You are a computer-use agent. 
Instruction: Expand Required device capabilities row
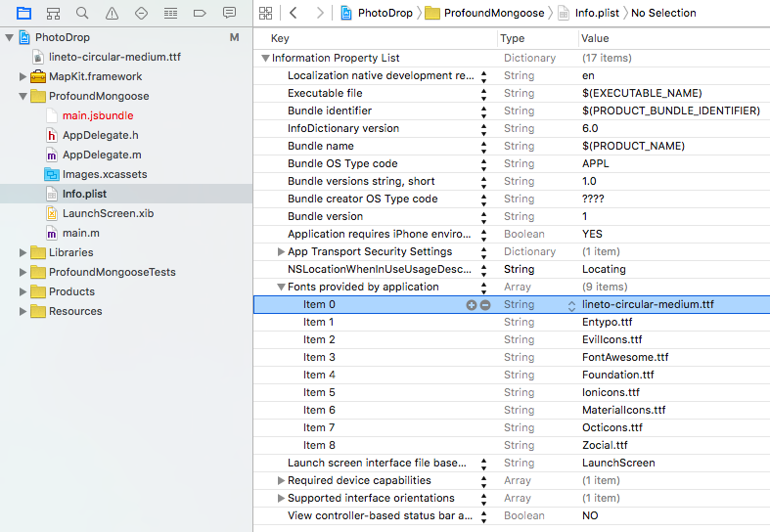(281, 480)
